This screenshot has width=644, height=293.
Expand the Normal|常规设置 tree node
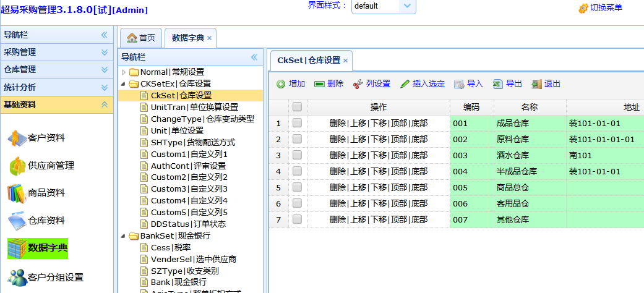point(124,72)
